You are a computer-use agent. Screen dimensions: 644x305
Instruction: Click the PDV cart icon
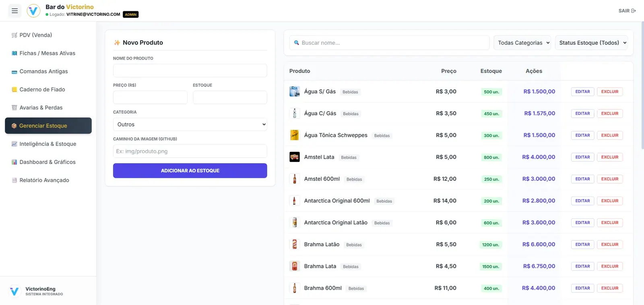point(14,35)
